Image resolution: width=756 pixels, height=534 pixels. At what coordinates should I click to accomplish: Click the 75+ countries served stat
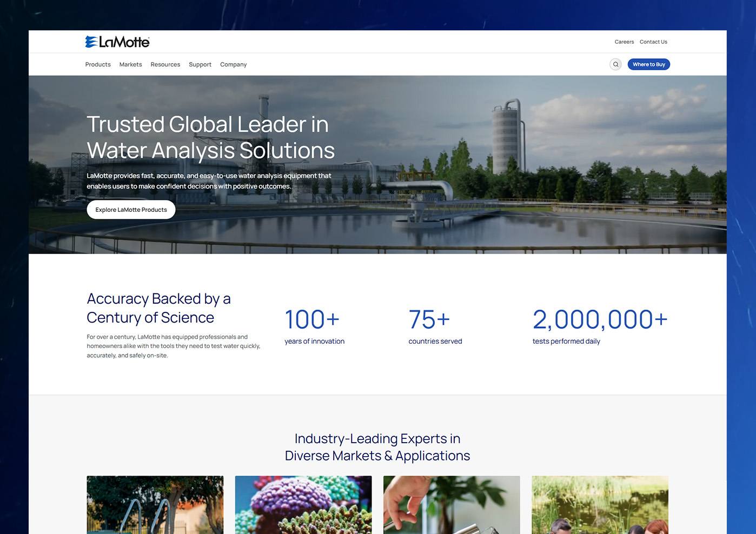[435, 325]
